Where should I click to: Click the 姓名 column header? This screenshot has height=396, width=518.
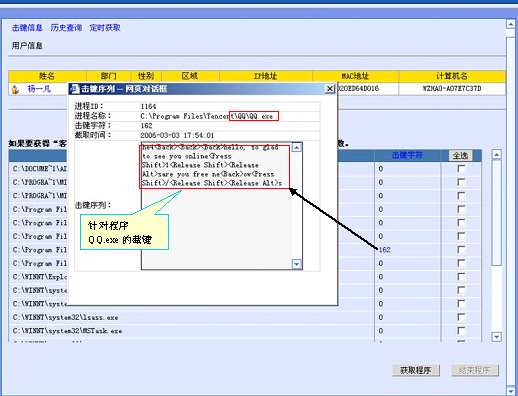tap(47, 76)
